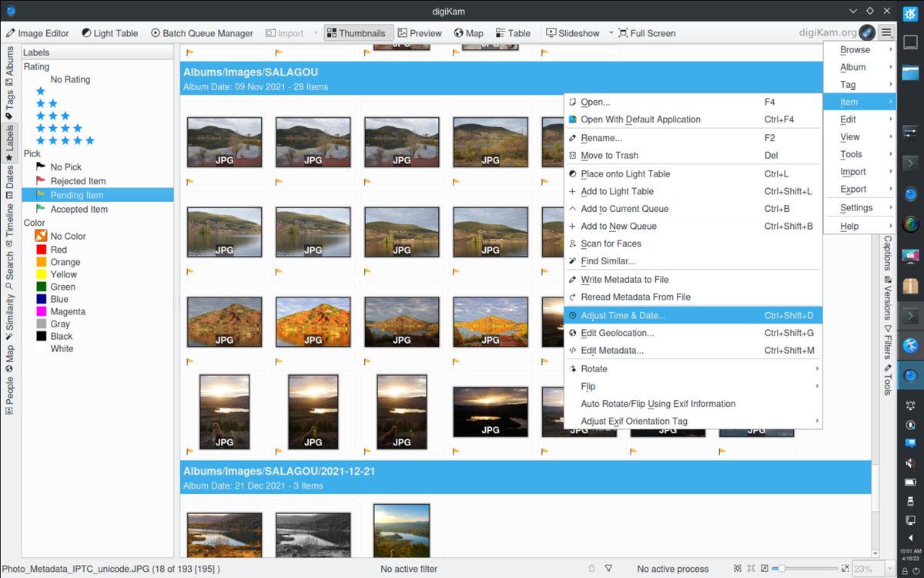Screen dimensions: 924x578
Task: Launch the Light Table
Action: click(109, 33)
